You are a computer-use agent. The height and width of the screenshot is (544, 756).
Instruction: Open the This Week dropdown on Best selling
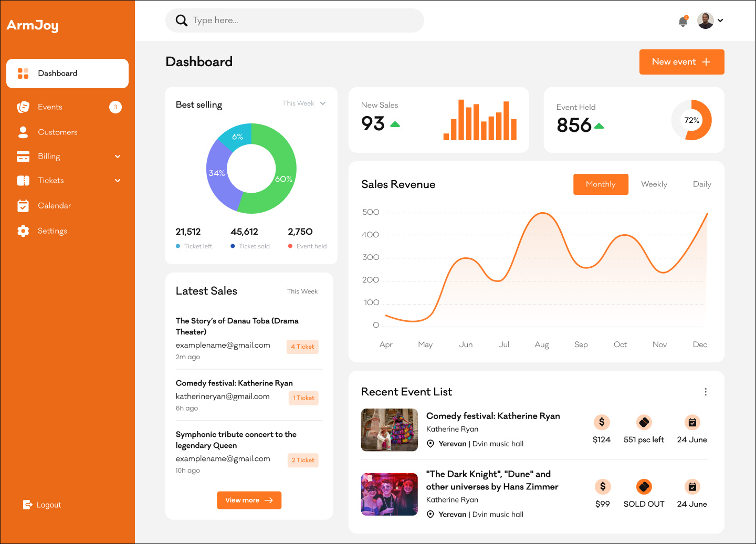pos(304,103)
